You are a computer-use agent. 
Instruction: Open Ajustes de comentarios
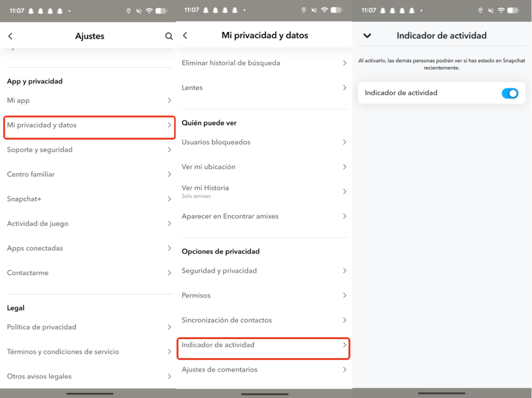(x=265, y=369)
